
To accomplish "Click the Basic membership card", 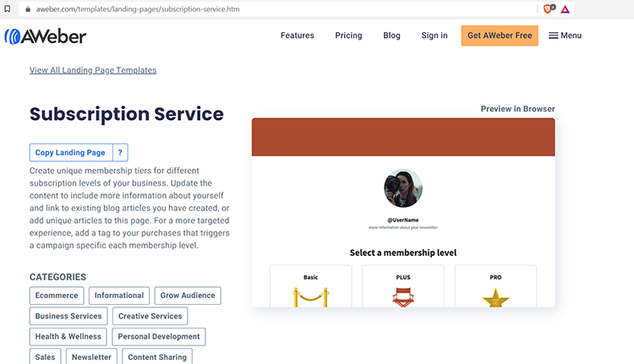I will (310, 286).
